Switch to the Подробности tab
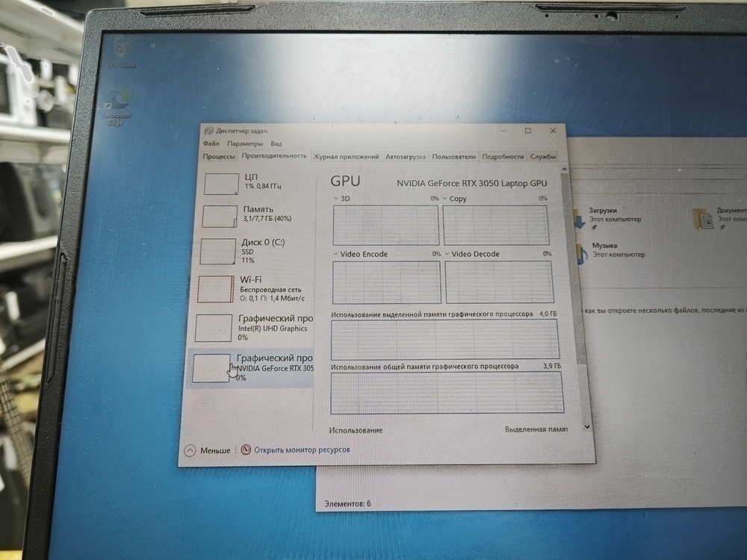747x560 pixels. (503, 156)
